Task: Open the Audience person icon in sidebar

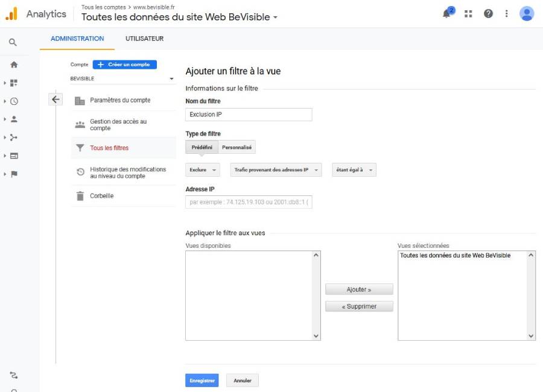Action: tap(14, 119)
